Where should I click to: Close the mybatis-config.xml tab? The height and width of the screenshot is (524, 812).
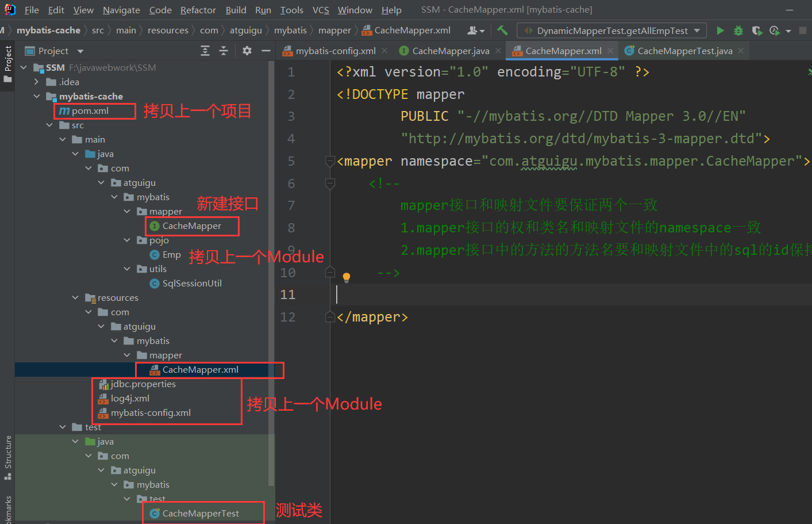coord(384,51)
